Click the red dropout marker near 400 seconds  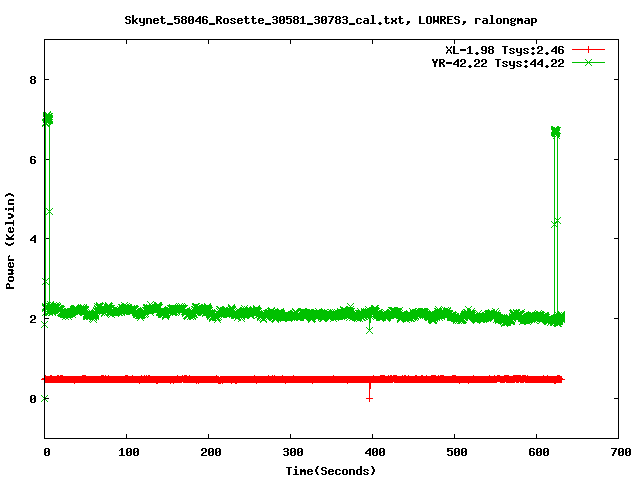pyautogui.click(x=369, y=399)
